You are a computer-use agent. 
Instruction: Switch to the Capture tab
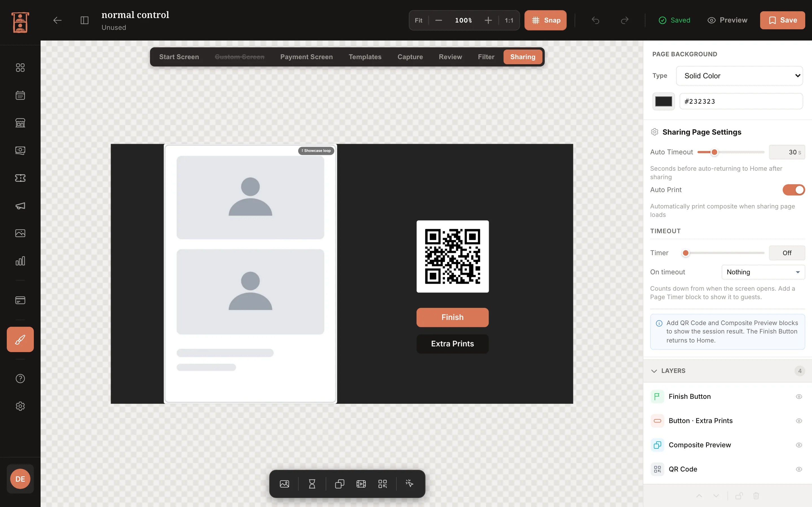(x=410, y=57)
